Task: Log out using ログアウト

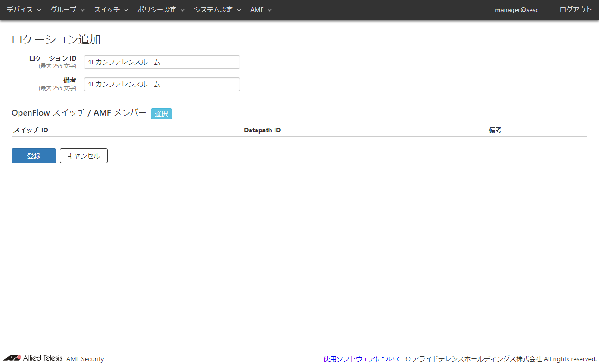Action: click(575, 10)
